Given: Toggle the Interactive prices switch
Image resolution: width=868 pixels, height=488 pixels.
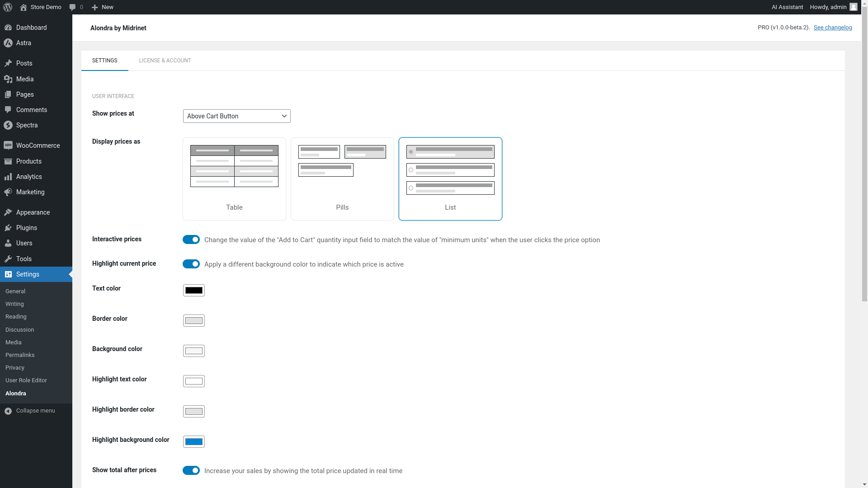Looking at the screenshot, I should click(x=191, y=239).
